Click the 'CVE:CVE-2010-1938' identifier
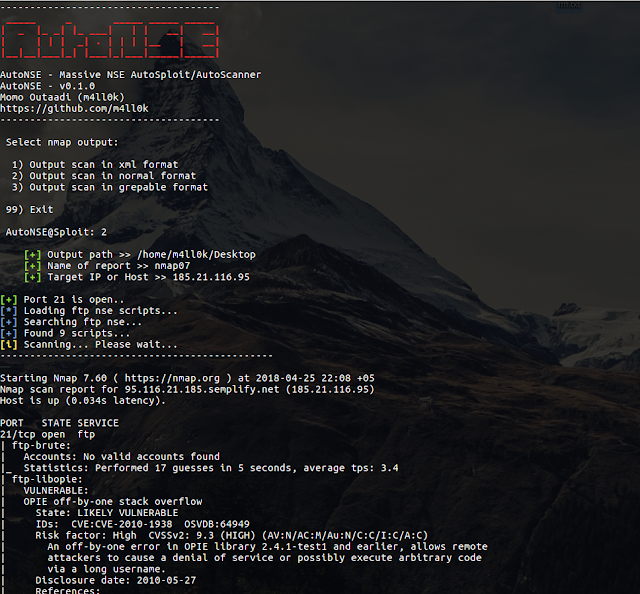 (x=122, y=524)
